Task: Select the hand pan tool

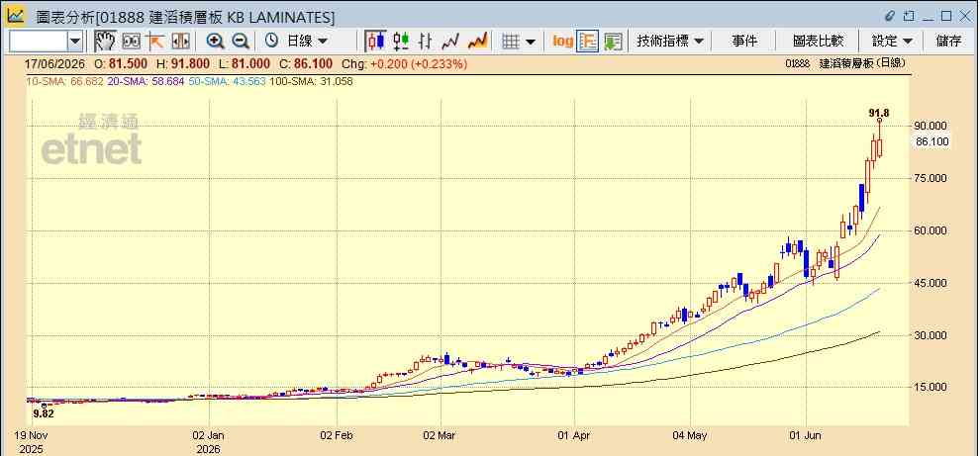Action: (x=105, y=42)
